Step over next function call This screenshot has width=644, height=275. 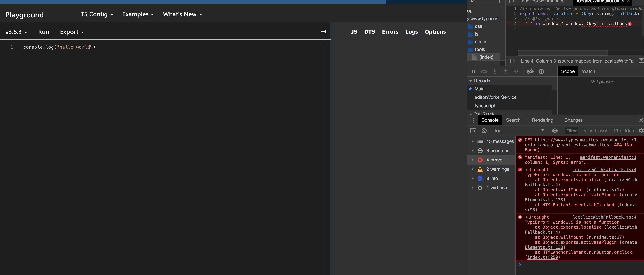[484, 72]
